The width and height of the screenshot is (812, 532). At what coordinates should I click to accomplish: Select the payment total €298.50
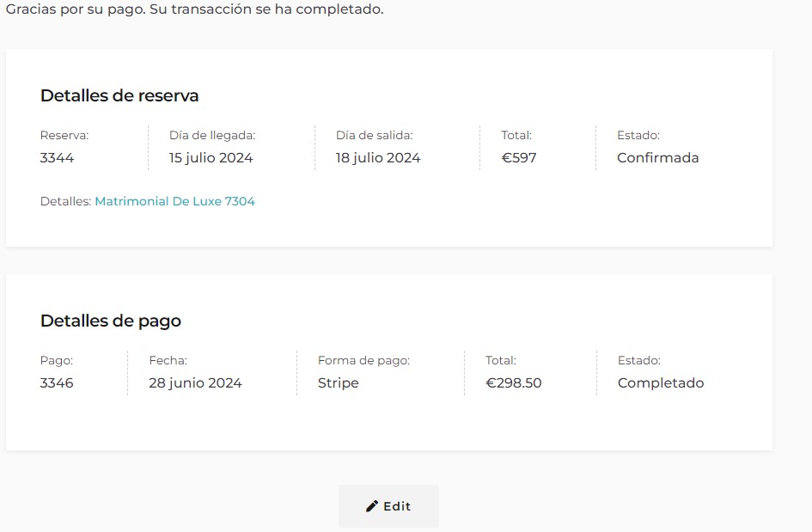tap(513, 383)
